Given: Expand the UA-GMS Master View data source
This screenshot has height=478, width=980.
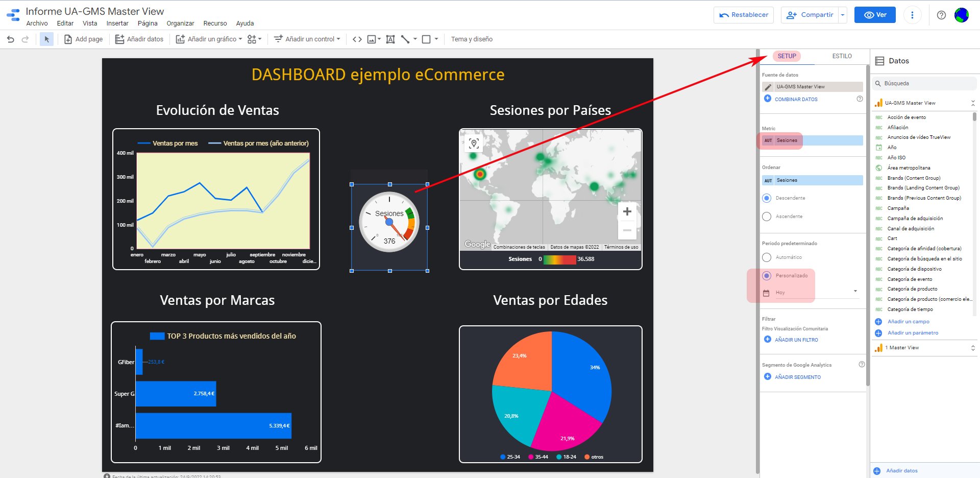Looking at the screenshot, I should pos(973,103).
